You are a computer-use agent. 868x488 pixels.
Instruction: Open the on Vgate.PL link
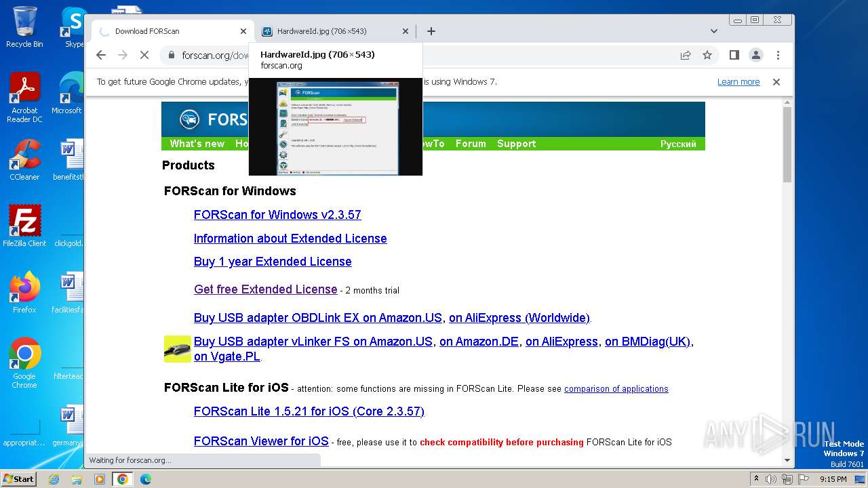pos(227,357)
